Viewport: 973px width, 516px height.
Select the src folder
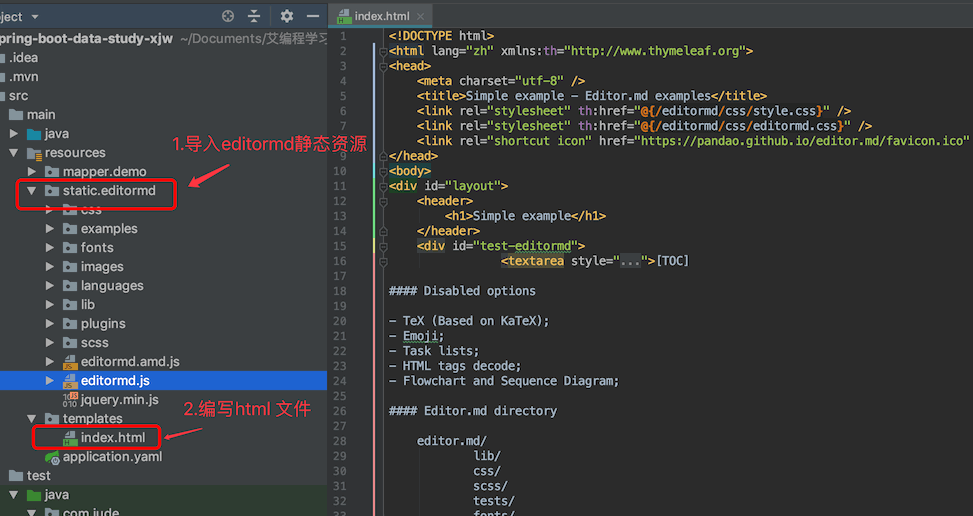pyautogui.click(x=18, y=96)
